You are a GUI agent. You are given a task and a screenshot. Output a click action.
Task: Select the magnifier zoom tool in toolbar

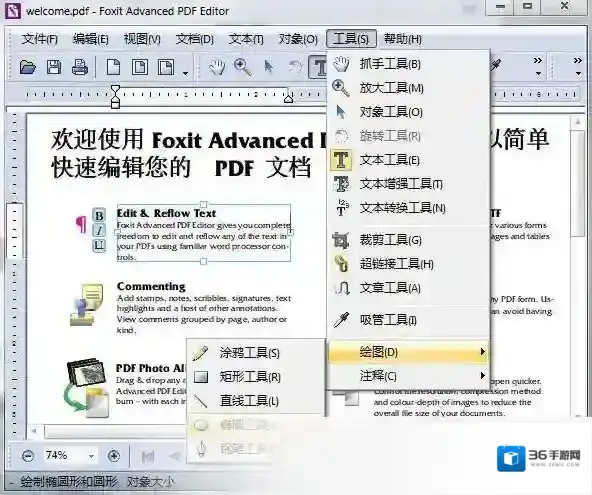tap(243, 67)
